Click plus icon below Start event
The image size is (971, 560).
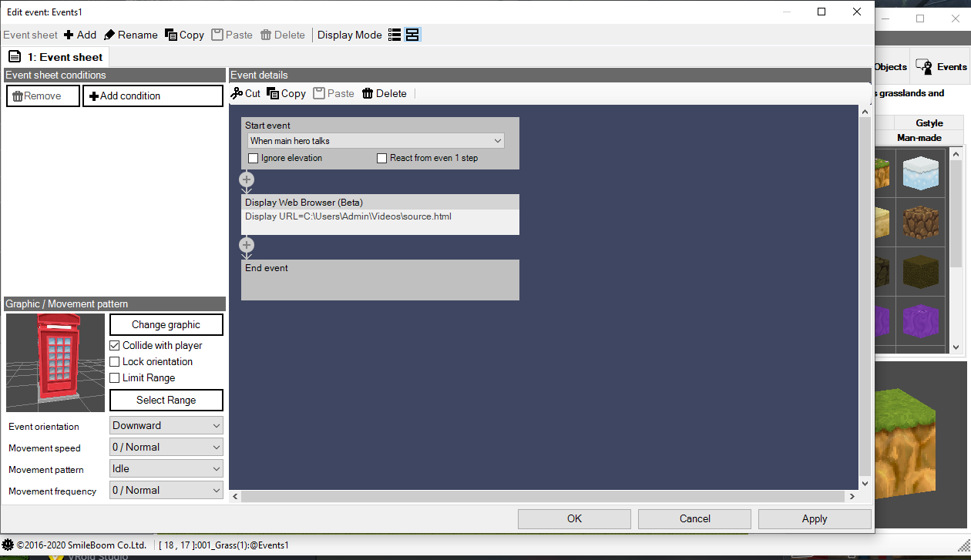point(247,179)
